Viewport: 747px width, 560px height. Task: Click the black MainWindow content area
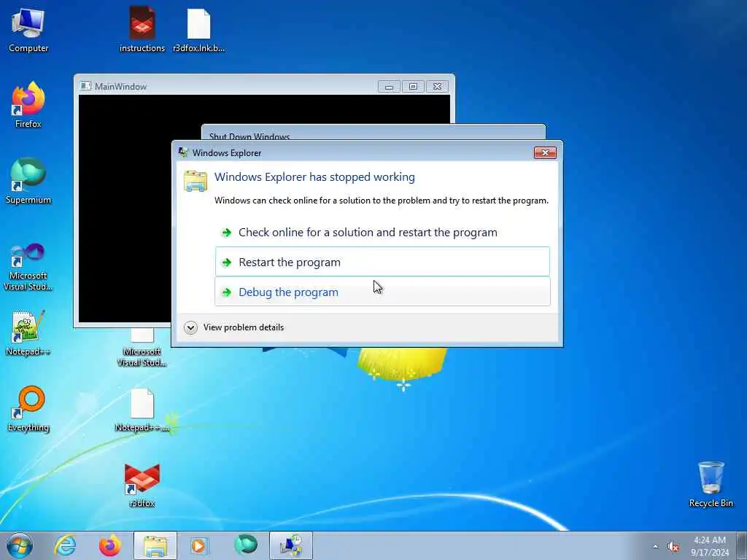[125, 209]
